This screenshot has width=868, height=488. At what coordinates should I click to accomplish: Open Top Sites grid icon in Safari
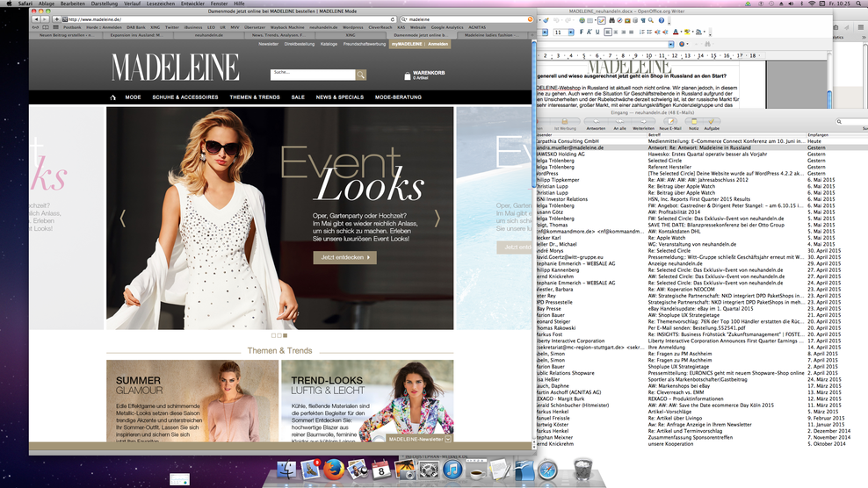pyautogui.click(x=55, y=27)
